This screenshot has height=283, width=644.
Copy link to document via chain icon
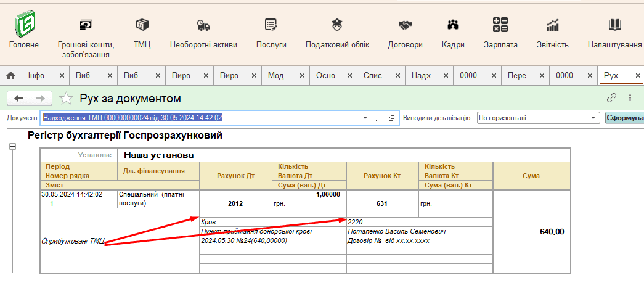pyautogui.click(x=612, y=98)
